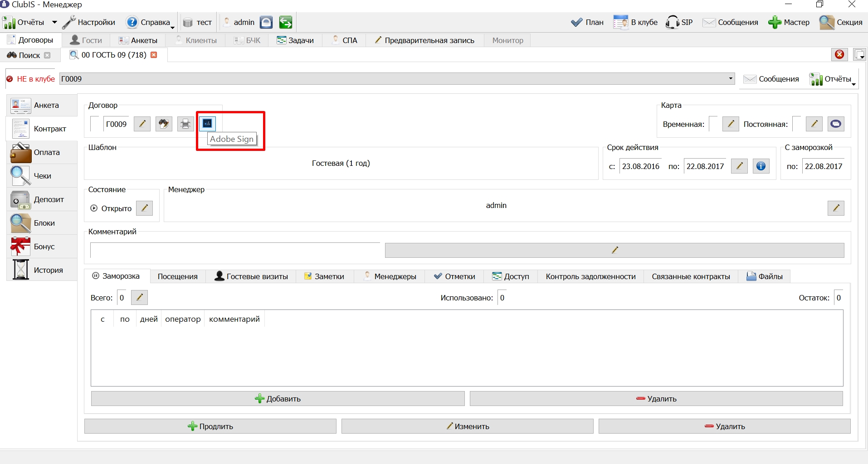
Task: Expand the Г0009 guest combo box dropdown
Action: point(731,78)
